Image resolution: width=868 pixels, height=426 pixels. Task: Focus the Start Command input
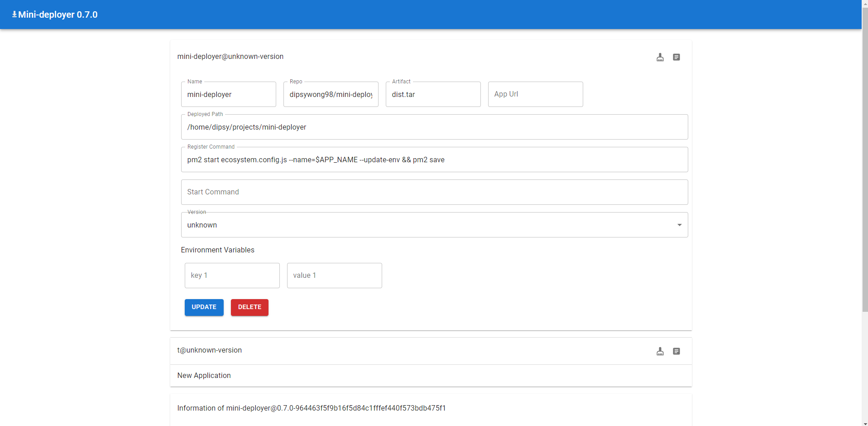[434, 192]
